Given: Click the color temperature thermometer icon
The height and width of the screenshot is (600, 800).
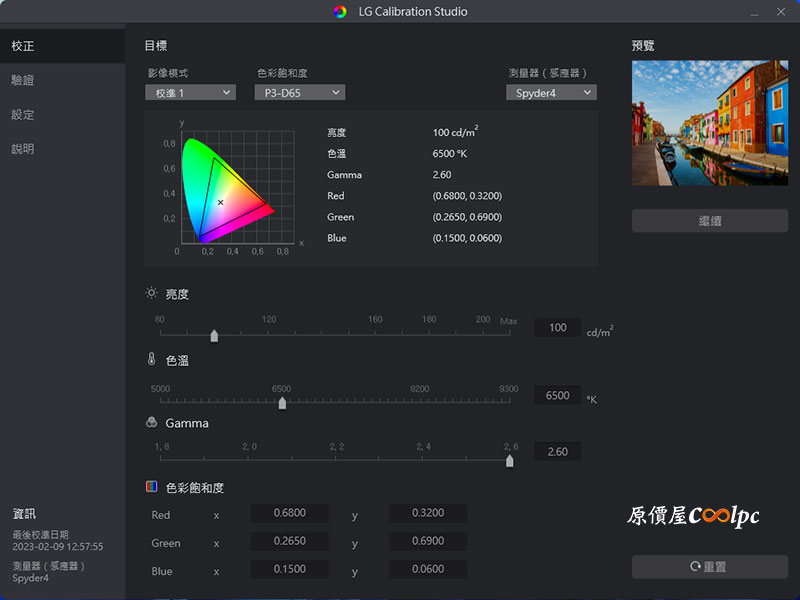Looking at the screenshot, I should pyautogui.click(x=152, y=359).
